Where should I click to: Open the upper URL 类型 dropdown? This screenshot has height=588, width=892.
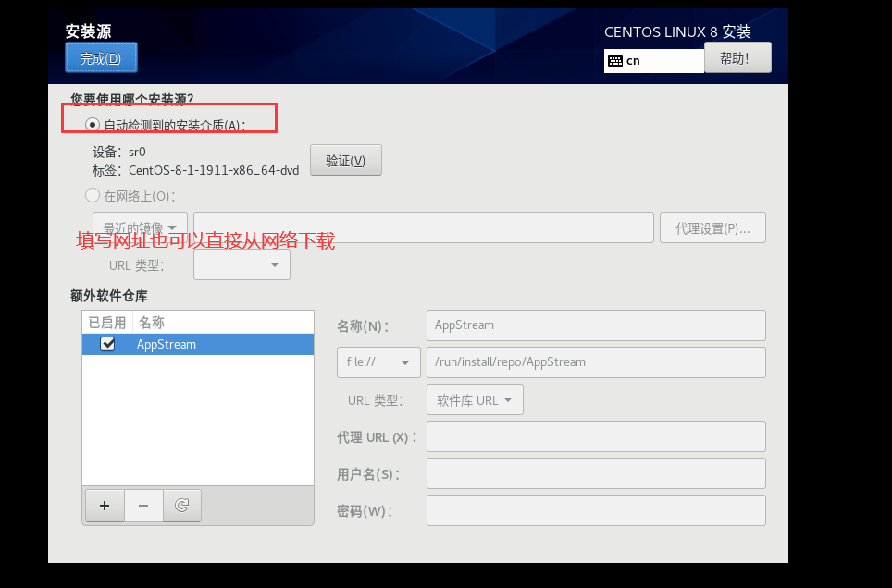point(242,264)
